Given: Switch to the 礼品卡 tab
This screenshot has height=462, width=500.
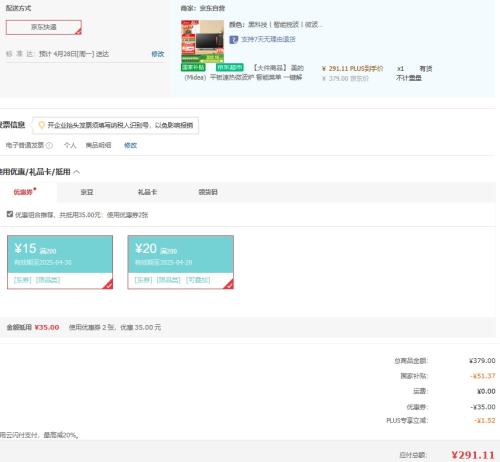Looking at the screenshot, I should coord(147,192).
